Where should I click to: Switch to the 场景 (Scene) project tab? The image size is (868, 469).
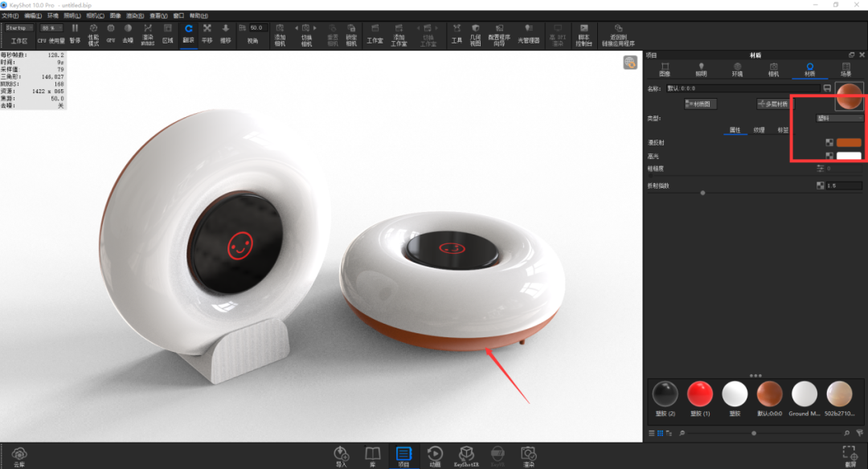(x=845, y=70)
